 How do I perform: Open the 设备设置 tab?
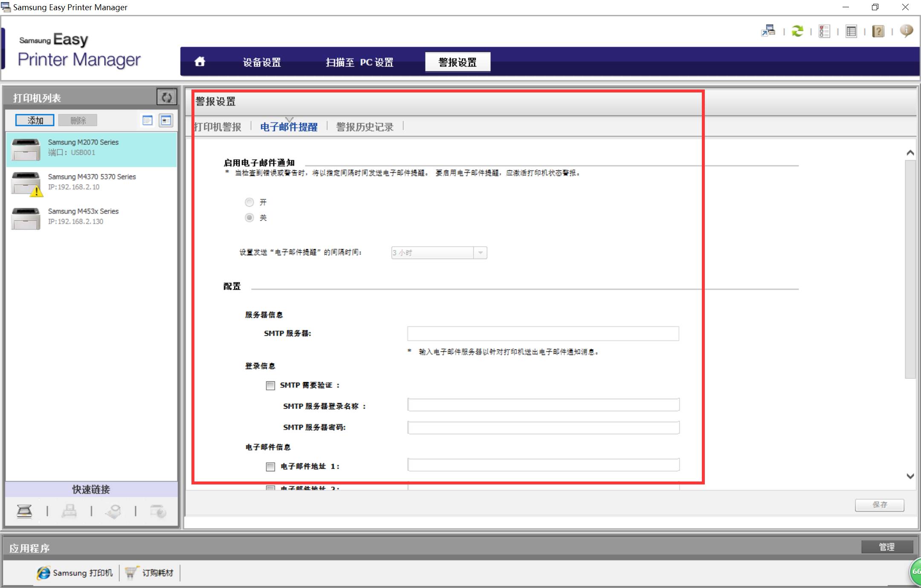tap(262, 62)
